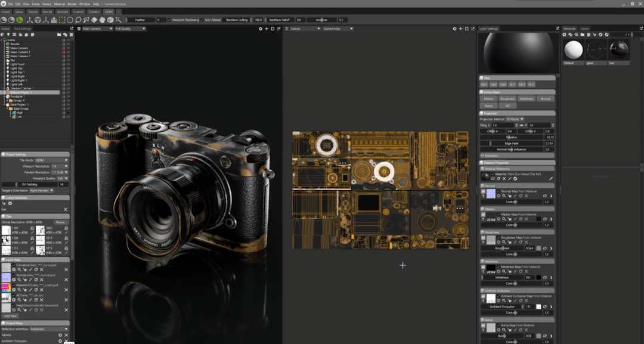Adjust the UV Padding slider
644x344 pixels.
(x=30, y=184)
